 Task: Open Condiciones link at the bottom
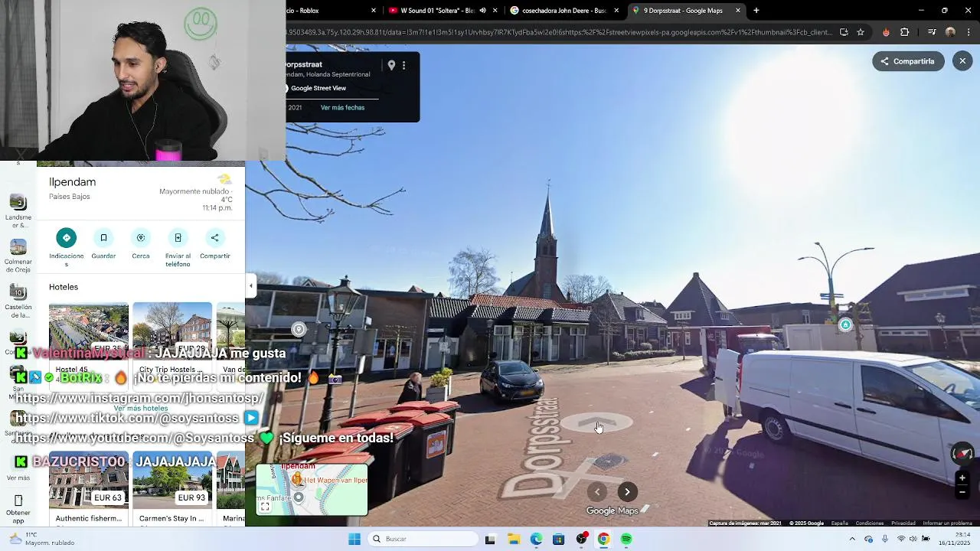[x=870, y=523]
